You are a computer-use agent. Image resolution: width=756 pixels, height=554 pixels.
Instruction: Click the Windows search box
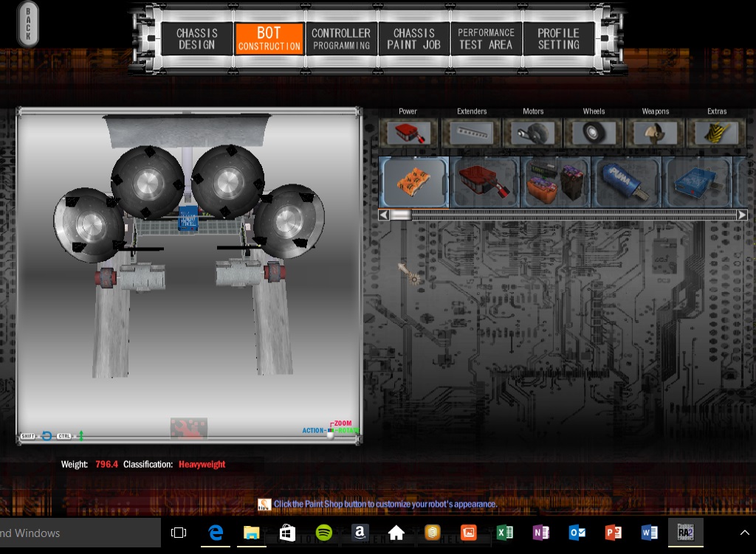pyautogui.click(x=80, y=533)
